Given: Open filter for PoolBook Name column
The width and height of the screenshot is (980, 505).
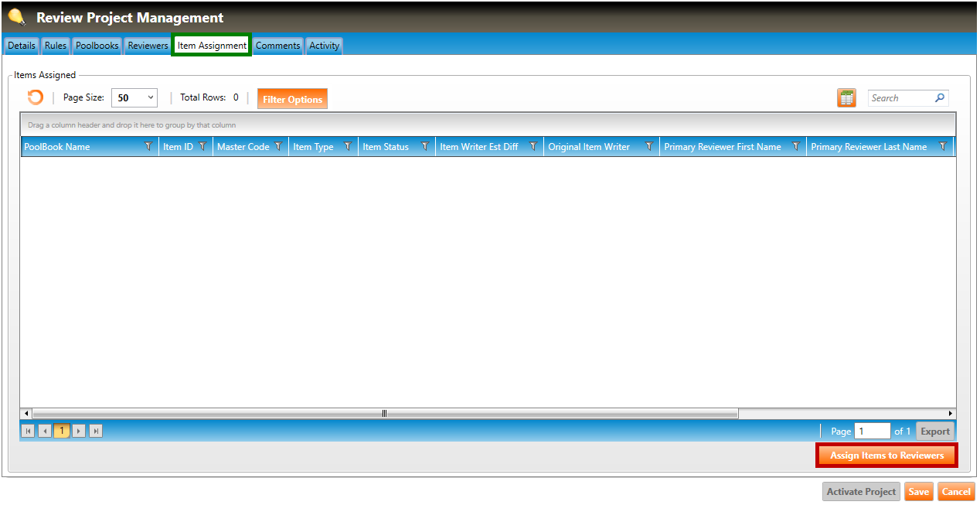Looking at the screenshot, I should click(148, 146).
